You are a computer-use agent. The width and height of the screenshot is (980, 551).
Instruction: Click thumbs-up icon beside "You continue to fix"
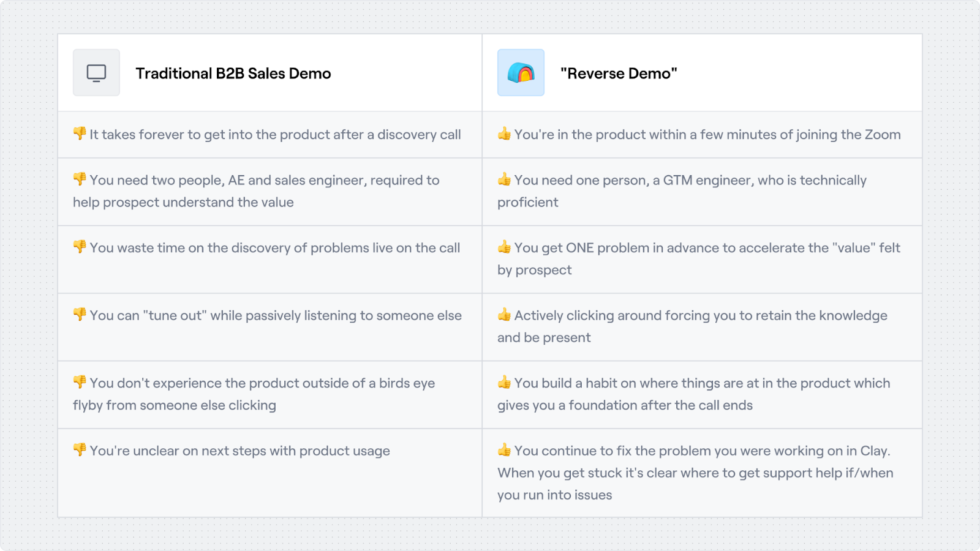504,450
